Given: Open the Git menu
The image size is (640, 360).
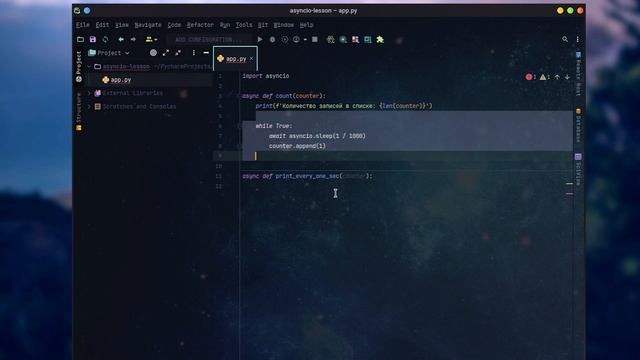Looking at the screenshot, I should 263,25.
